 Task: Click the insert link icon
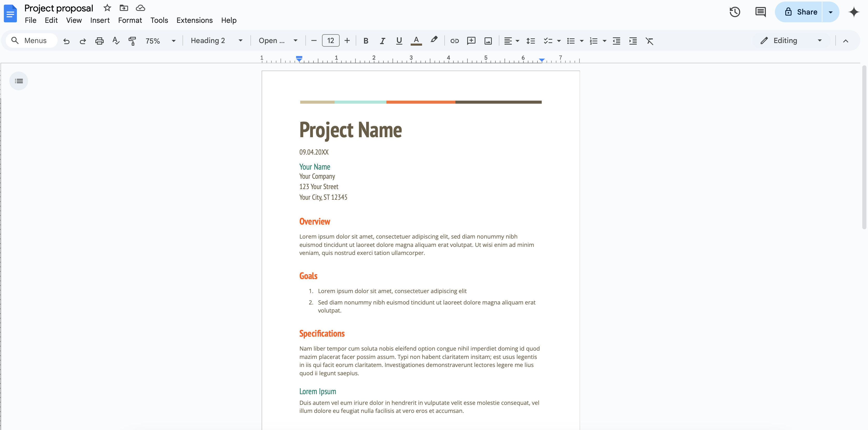click(454, 41)
